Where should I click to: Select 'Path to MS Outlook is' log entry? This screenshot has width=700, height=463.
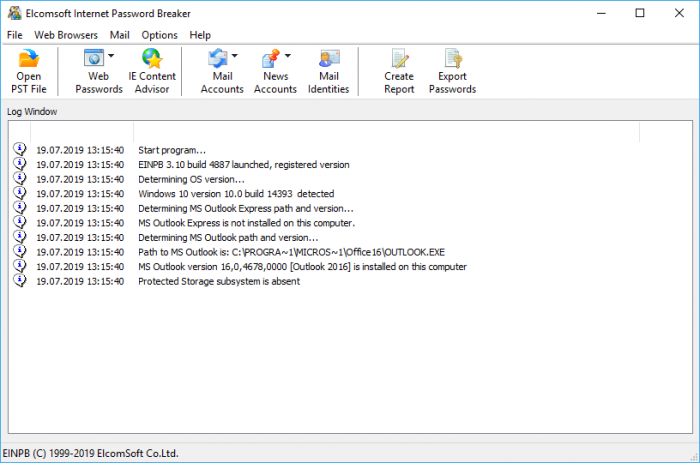[292, 252]
